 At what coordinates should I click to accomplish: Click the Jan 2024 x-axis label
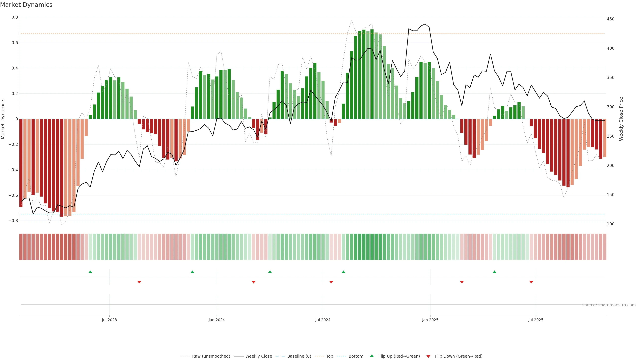point(217,320)
